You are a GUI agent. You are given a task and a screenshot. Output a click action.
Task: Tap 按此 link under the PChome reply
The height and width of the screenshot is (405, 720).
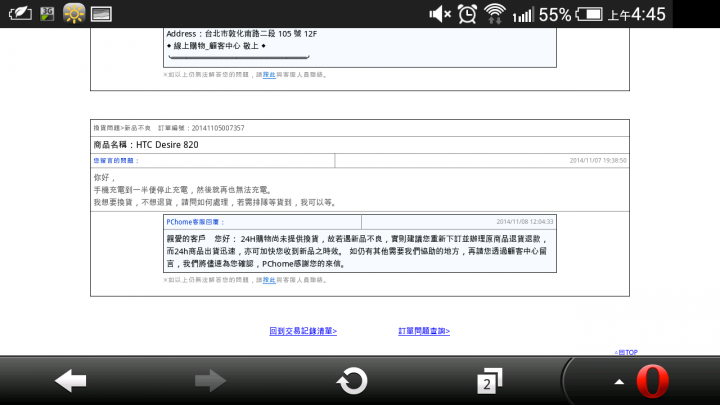[269, 280]
